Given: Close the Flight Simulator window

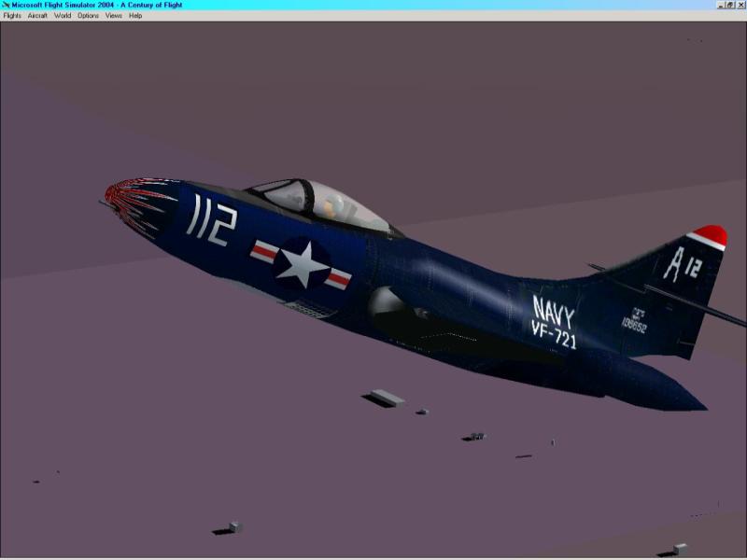Looking at the screenshot, I should pyautogui.click(x=740, y=5).
